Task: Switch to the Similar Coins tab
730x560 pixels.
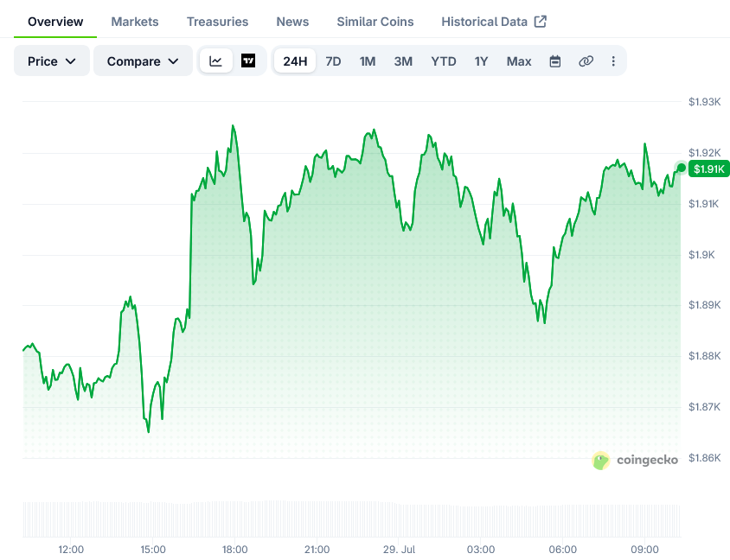Action: [x=375, y=22]
